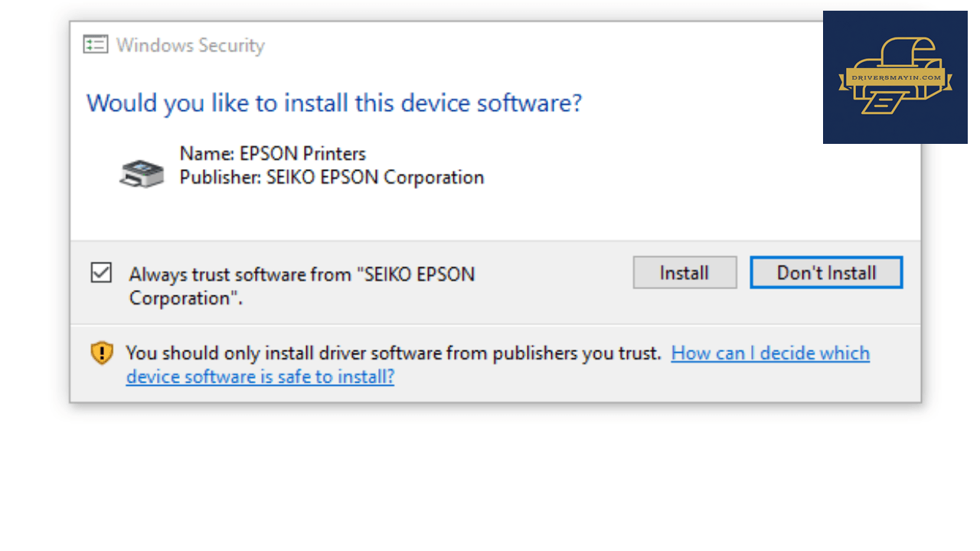Click the "publishers you trust" phrase in the warning

tap(577, 353)
